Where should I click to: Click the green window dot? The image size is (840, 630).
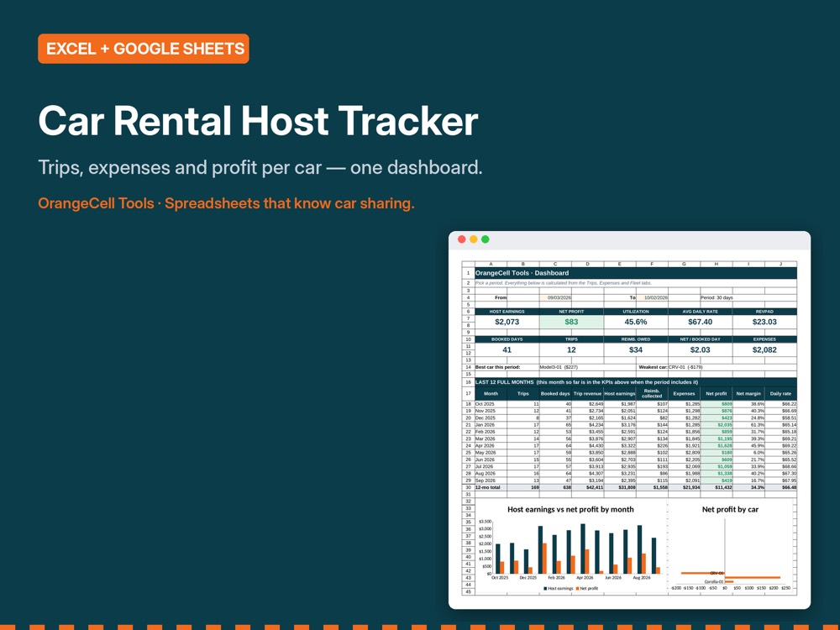tap(486, 239)
